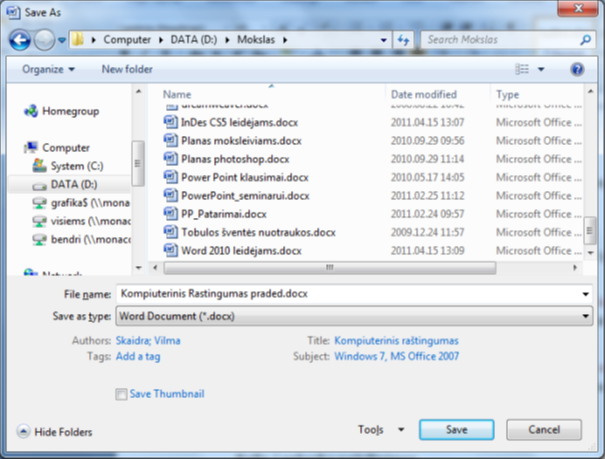Enable the Save Thumbnail checkbox
The height and width of the screenshot is (459, 605).
pos(121,394)
